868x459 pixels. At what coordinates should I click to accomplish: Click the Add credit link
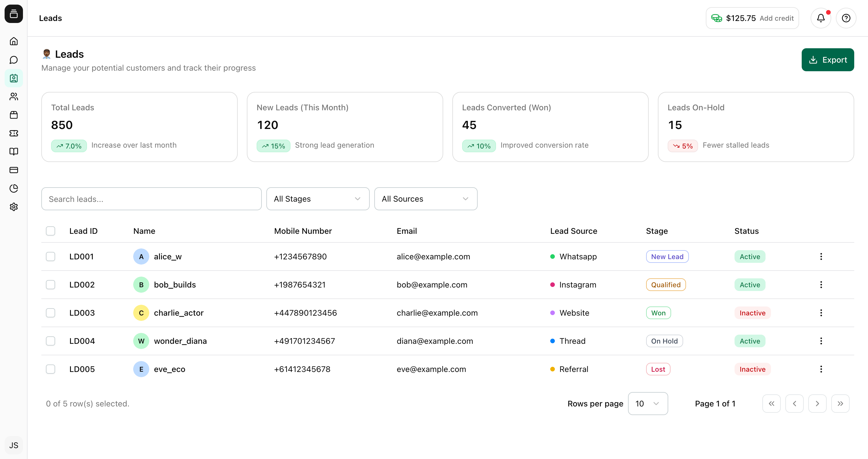(x=776, y=18)
